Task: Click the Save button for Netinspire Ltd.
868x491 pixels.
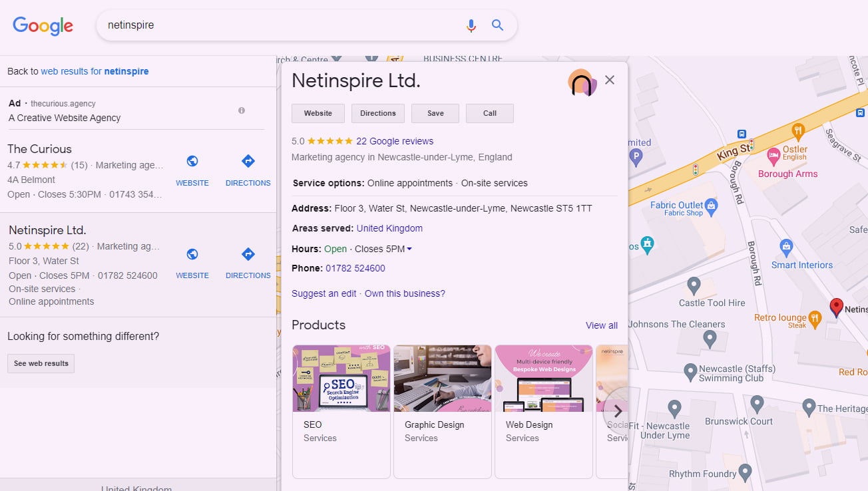Action: point(435,113)
